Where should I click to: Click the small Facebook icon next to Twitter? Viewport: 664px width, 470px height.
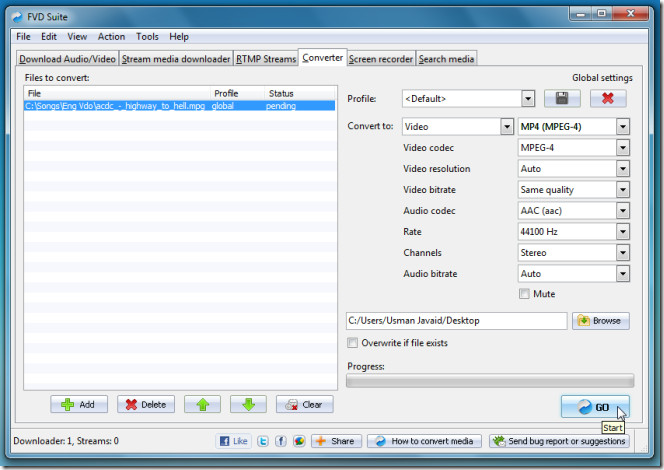[280, 441]
